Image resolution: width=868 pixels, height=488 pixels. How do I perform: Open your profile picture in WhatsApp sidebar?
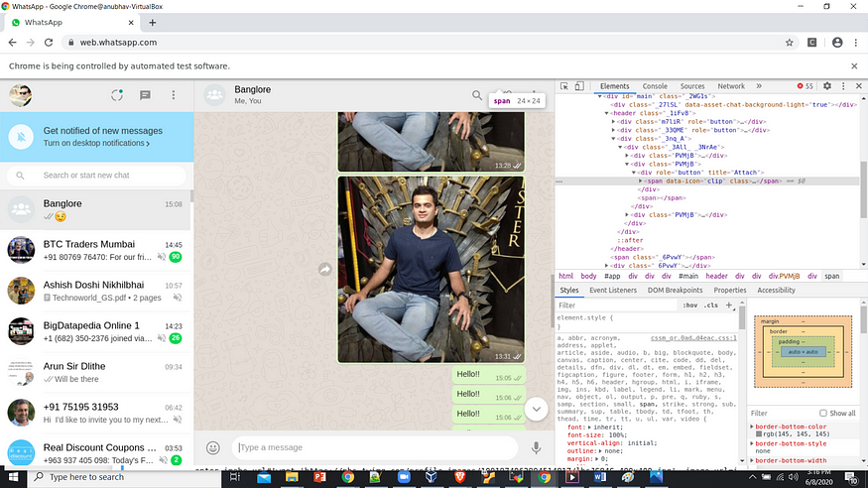click(x=21, y=95)
